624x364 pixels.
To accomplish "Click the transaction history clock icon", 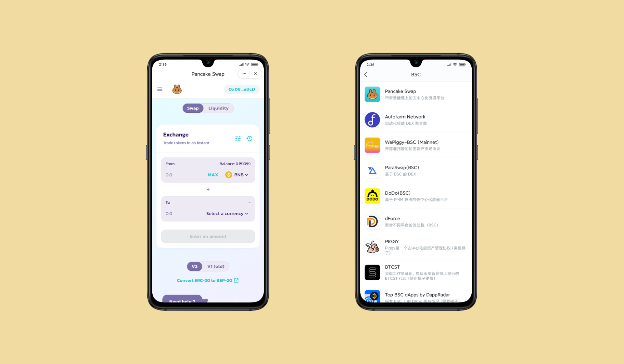I will tap(250, 138).
